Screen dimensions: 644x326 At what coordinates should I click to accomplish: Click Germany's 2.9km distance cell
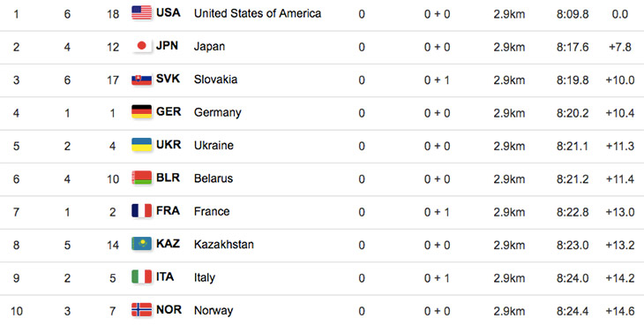509,113
